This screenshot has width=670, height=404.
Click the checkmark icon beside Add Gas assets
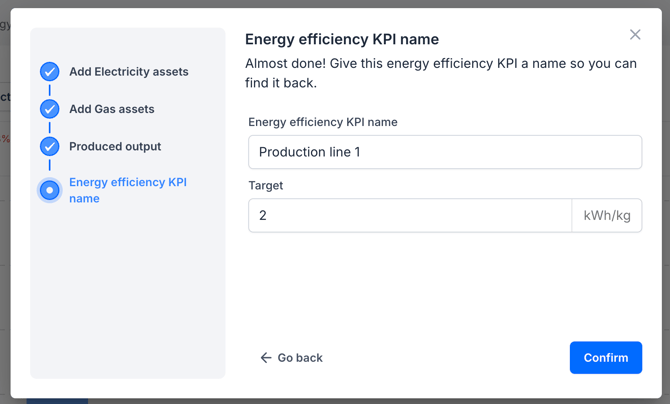(50, 109)
